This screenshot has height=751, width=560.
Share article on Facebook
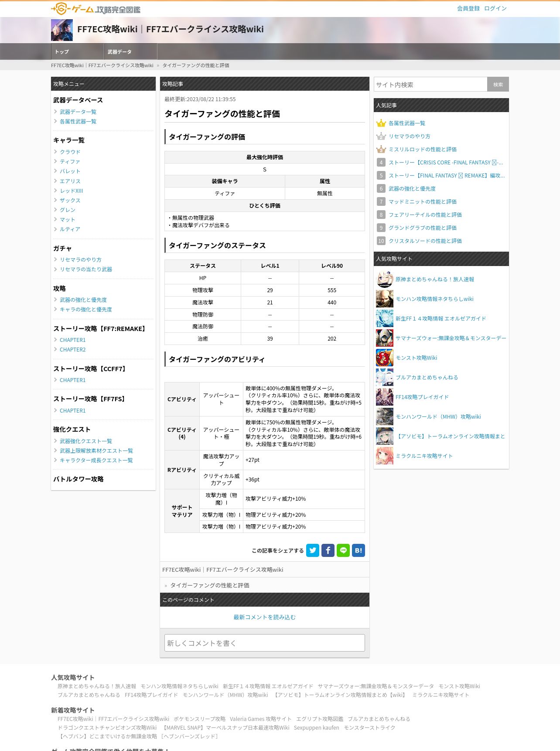coord(328,550)
